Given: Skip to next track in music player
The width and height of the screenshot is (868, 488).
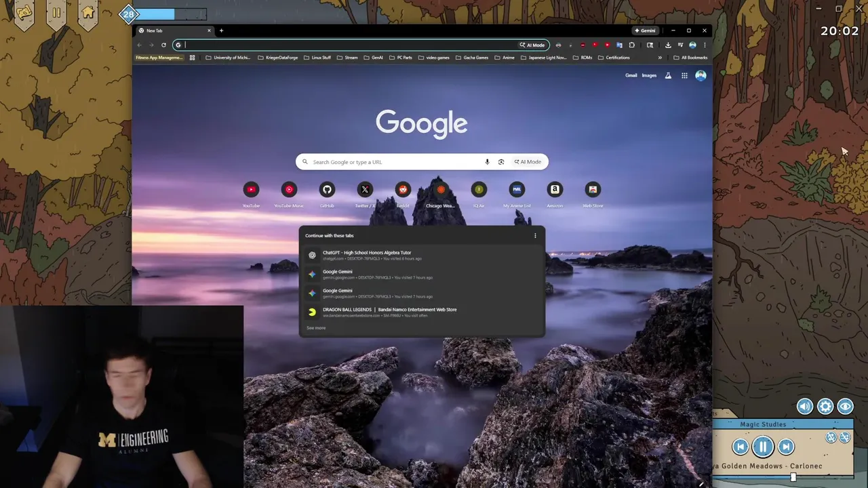Looking at the screenshot, I should pyautogui.click(x=786, y=447).
